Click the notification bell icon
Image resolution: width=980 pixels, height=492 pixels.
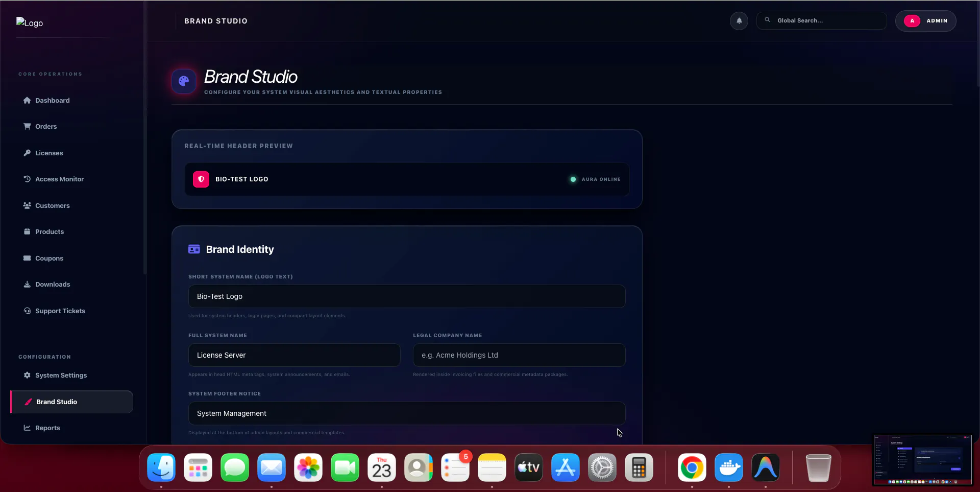[x=739, y=21]
